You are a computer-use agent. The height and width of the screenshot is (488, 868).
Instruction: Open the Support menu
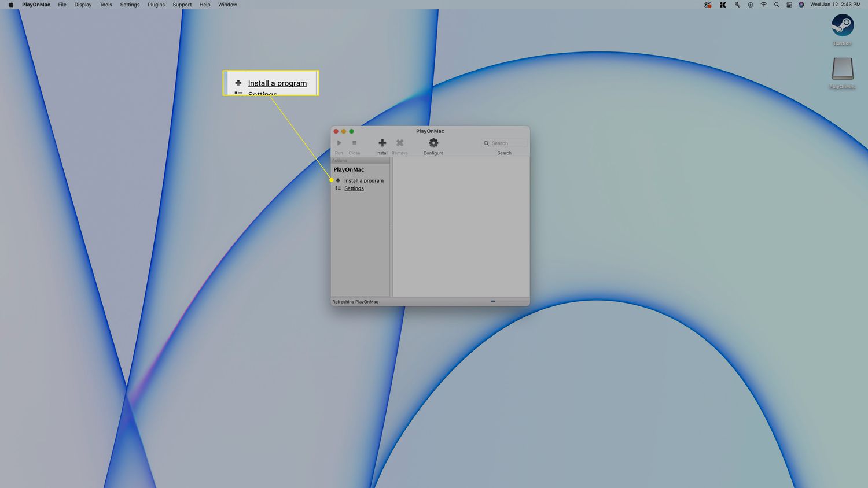[182, 5]
